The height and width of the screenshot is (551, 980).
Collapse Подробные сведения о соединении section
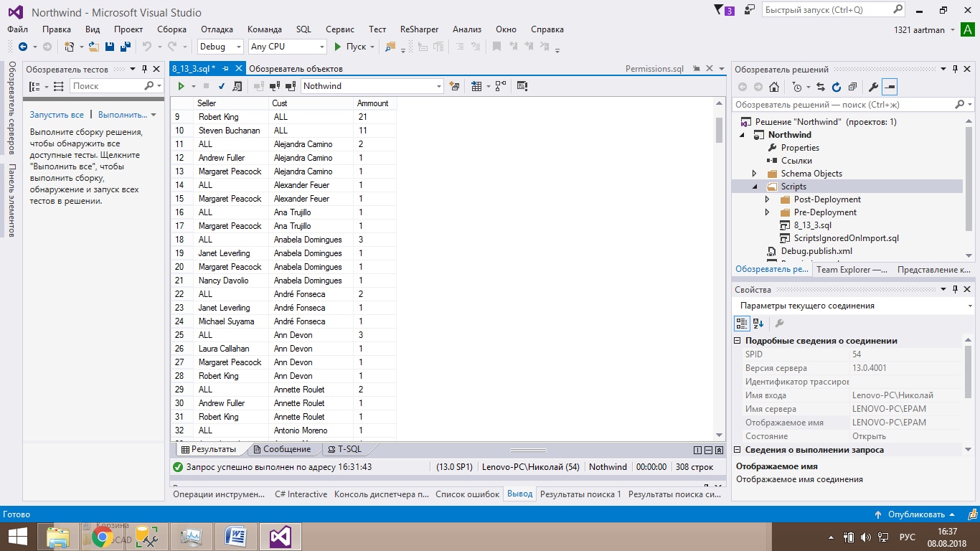(x=738, y=341)
